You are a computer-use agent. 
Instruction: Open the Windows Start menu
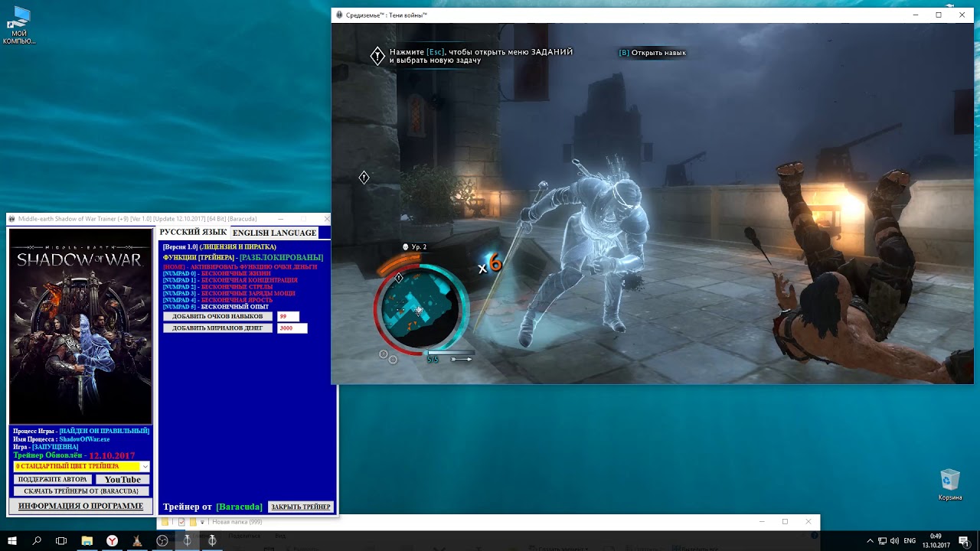click(12, 540)
